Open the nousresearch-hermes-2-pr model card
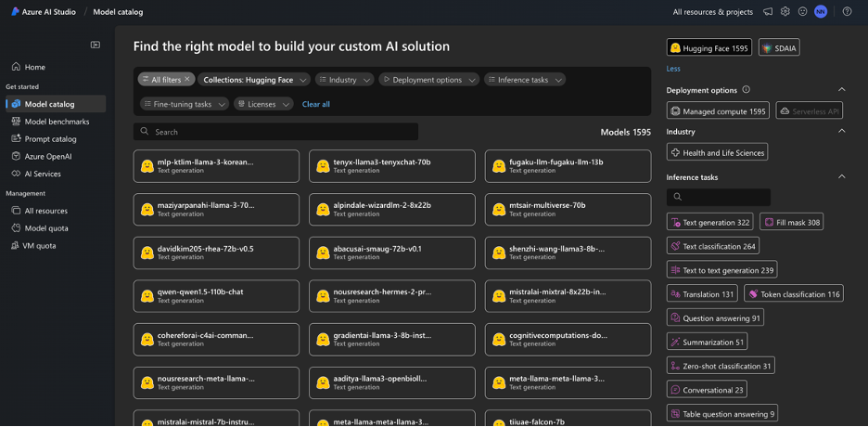The width and height of the screenshot is (868, 427). (392, 296)
